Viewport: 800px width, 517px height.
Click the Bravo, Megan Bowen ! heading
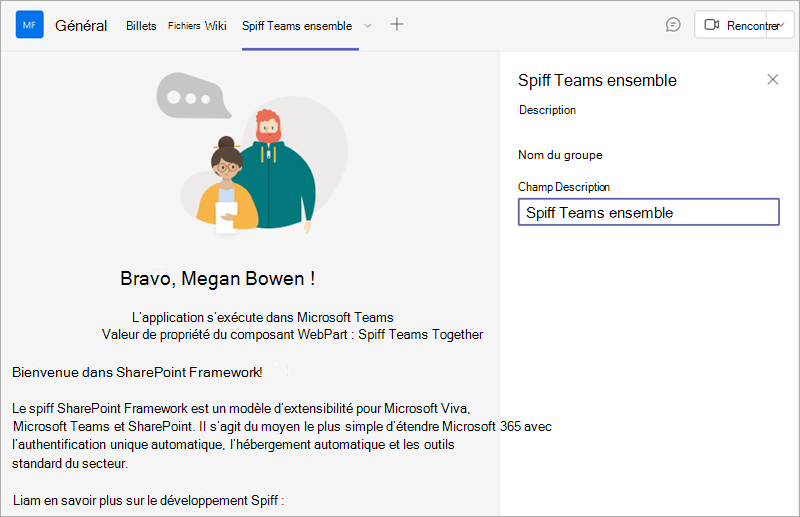(217, 279)
